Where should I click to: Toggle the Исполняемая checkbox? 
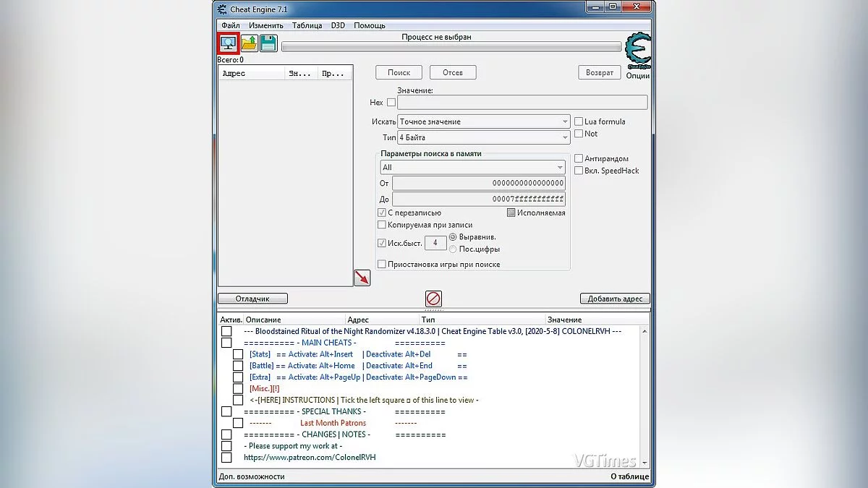pyautogui.click(x=511, y=213)
